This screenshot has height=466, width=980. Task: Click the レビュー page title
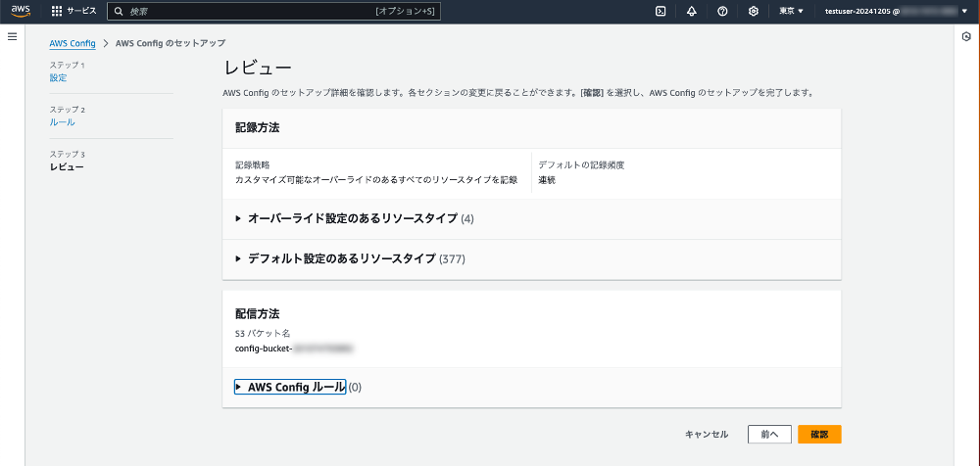[x=257, y=69]
